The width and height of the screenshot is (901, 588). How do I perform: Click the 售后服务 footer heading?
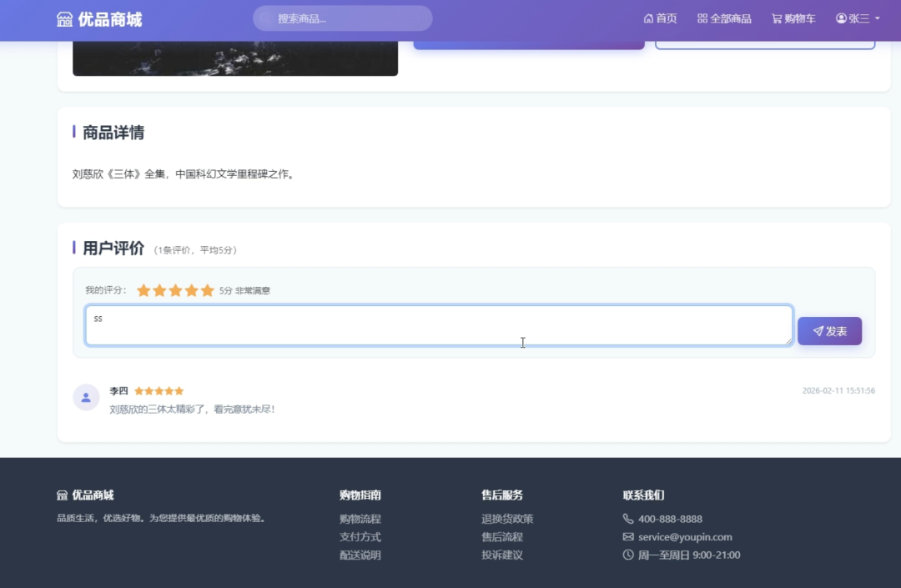pos(502,495)
